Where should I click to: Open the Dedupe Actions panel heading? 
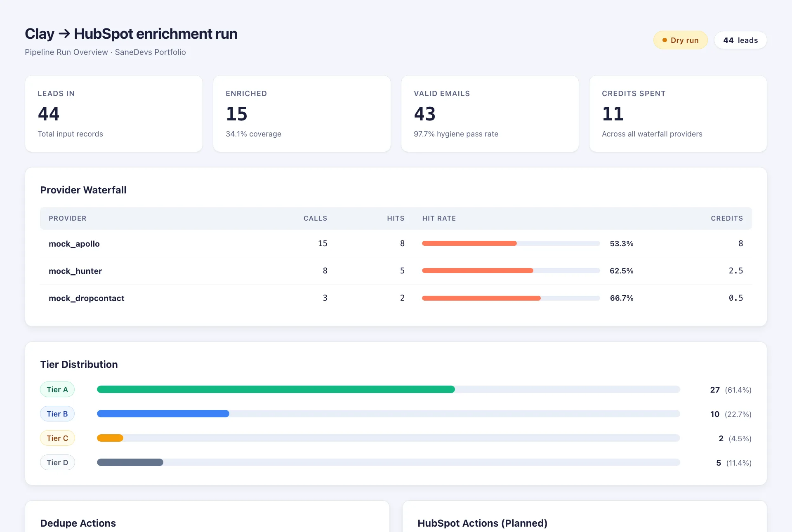[78, 523]
